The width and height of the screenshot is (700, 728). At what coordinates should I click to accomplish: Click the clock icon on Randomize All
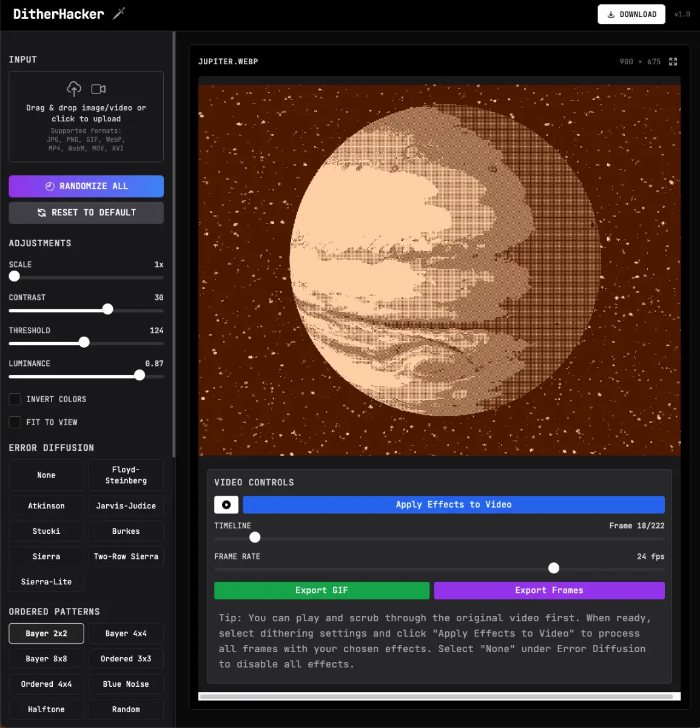click(x=50, y=186)
